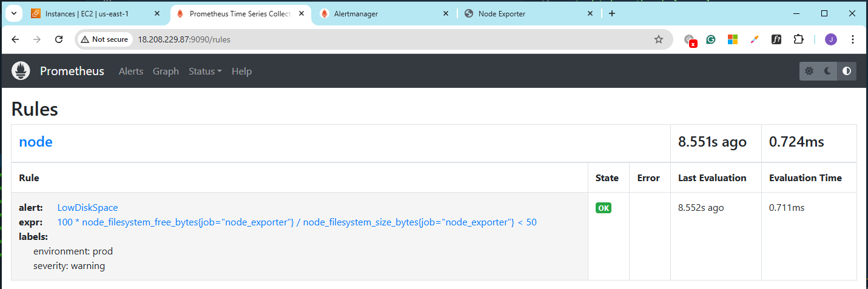Image resolution: width=868 pixels, height=289 pixels.
Task: Click the f? extension icon
Action: tap(776, 39)
